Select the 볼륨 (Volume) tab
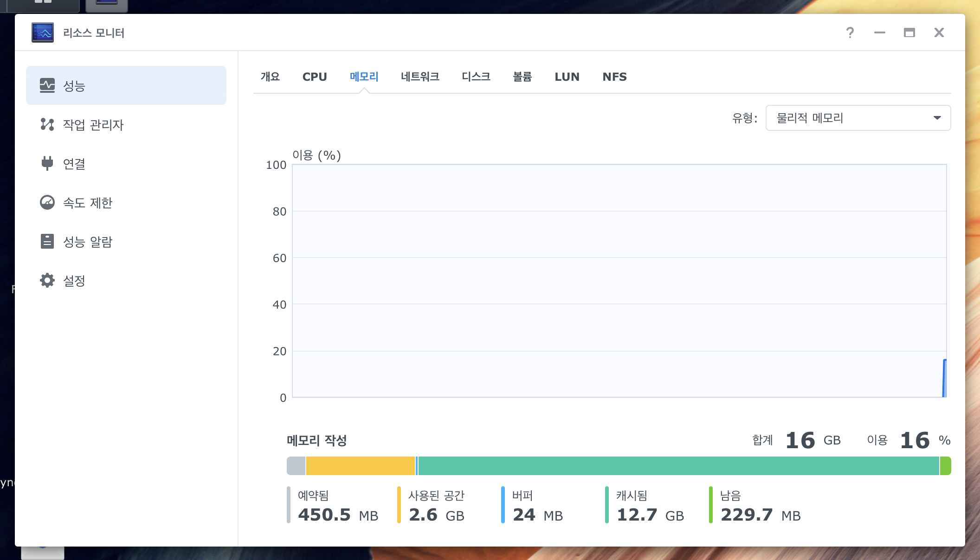 point(522,77)
